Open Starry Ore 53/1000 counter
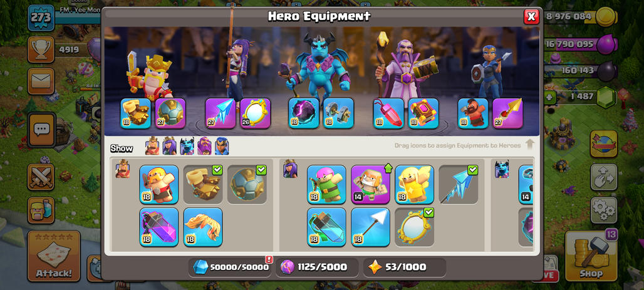 [405, 267]
